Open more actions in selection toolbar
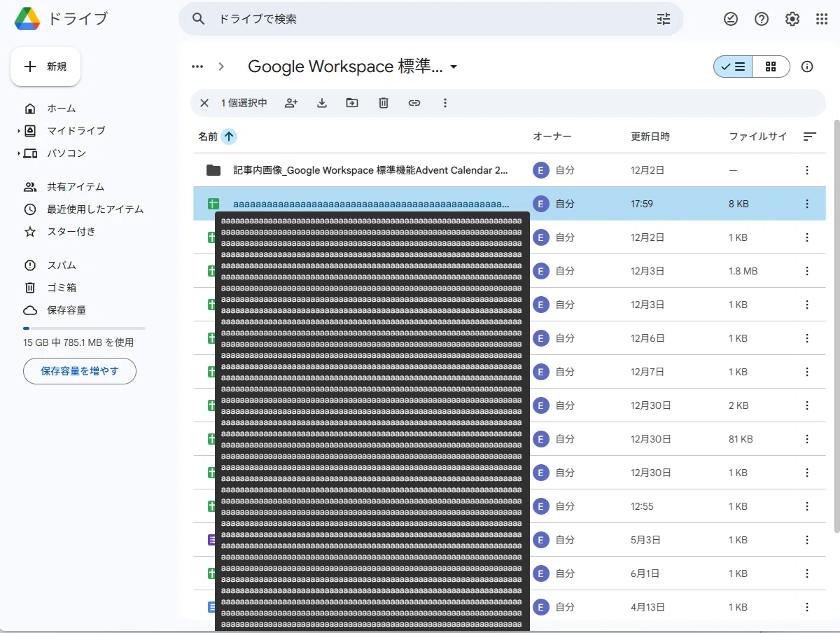The image size is (840, 633). [x=445, y=103]
